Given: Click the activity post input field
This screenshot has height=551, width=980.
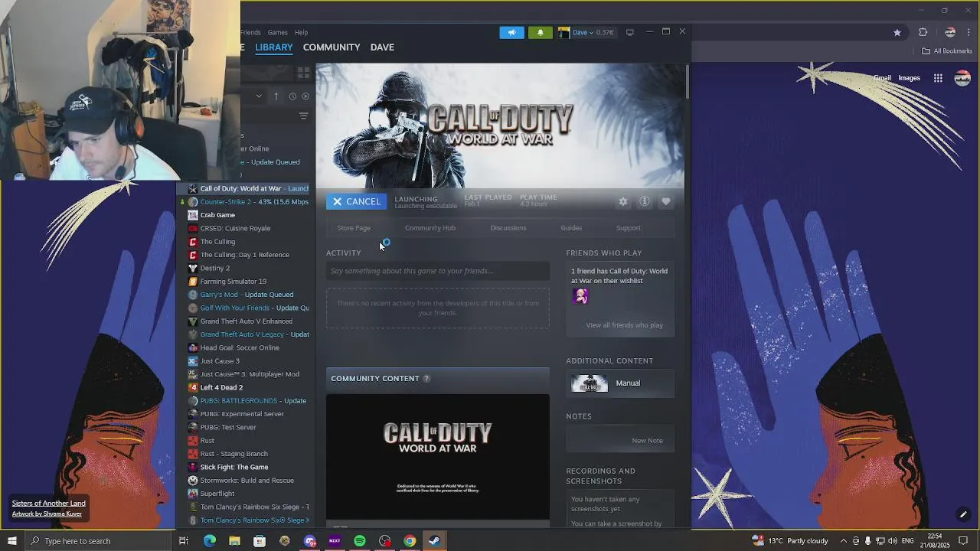Looking at the screenshot, I should (438, 271).
